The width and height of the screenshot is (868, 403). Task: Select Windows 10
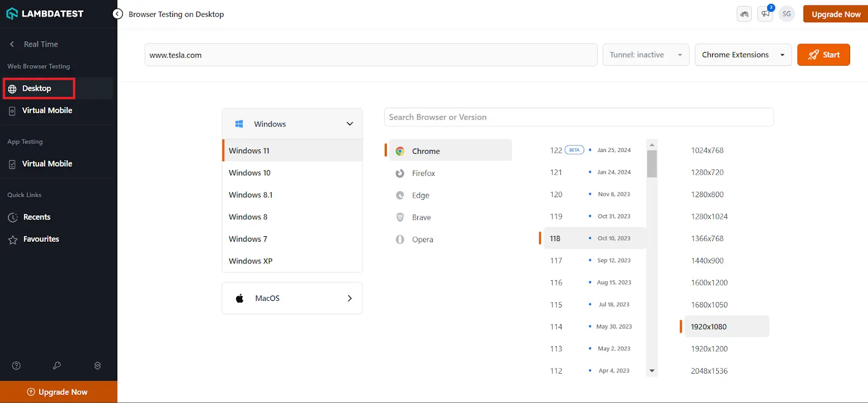click(292, 173)
